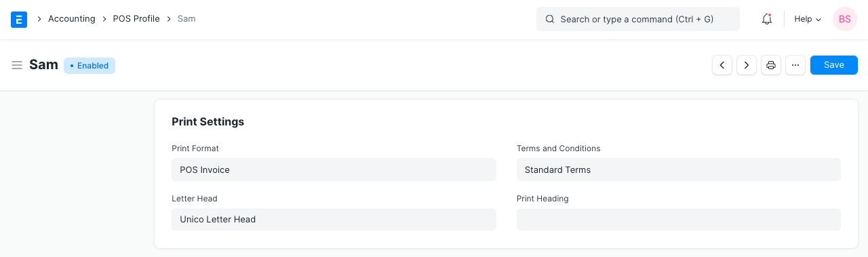The height and width of the screenshot is (257, 868).
Task: Expand the Help dropdown
Action: (x=808, y=19)
